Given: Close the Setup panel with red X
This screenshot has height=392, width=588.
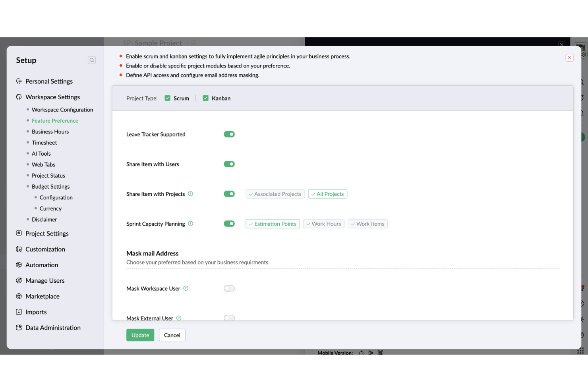Looking at the screenshot, I should pyautogui.click(x=569, y=58).
